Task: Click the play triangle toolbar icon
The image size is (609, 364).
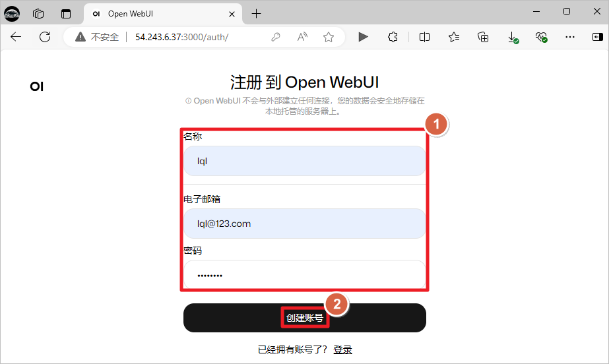Action: (x=363, y=37)
